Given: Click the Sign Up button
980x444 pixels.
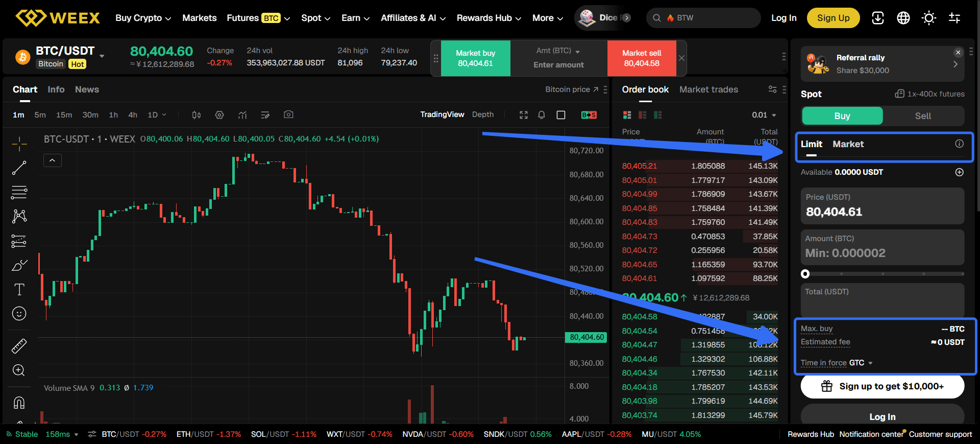Looking at the screenshot, I should 833,18.
